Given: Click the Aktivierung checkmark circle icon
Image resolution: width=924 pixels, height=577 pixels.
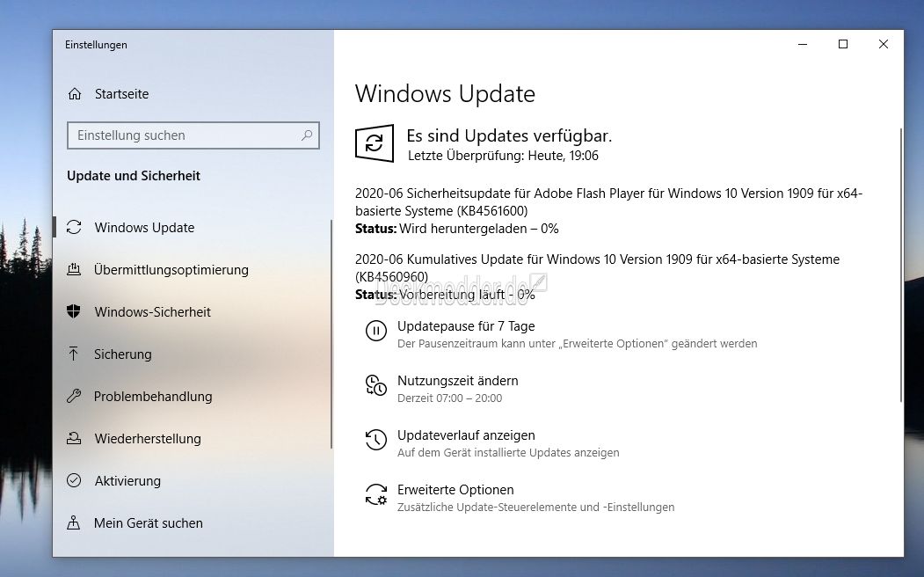Looking at the screenshot, I should point(74,481).
